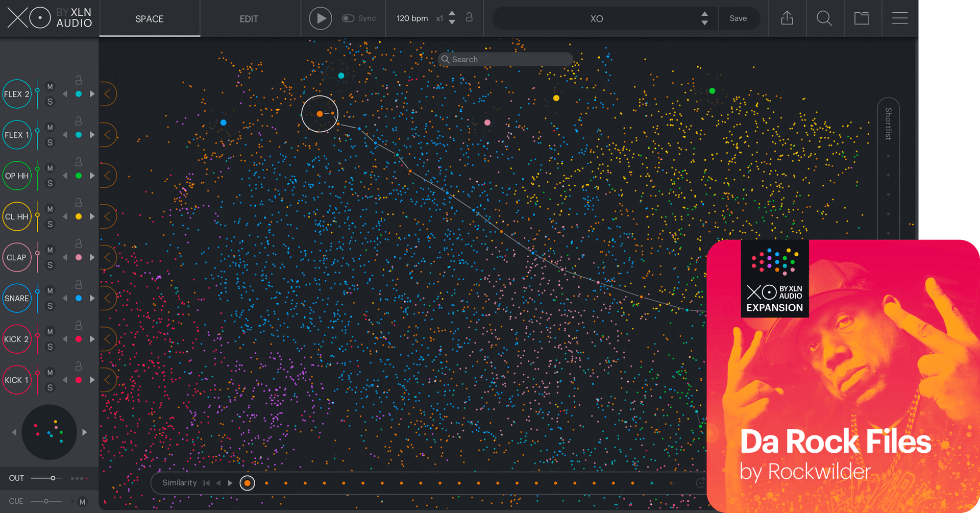The width and height of the screenshot is (980, 513).
Task: Click the Da Rock Files expansion cover
Action: click(843, 376)
